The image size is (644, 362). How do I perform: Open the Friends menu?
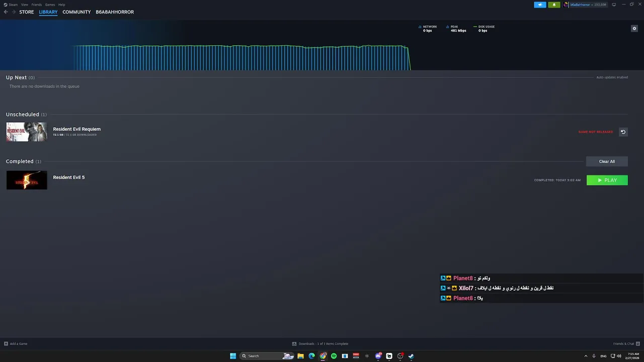point(36,5)
